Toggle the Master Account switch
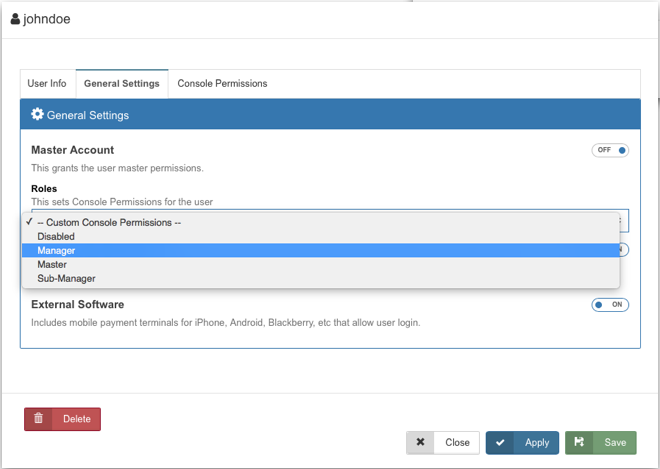This screenshot has width=660, height=469. pyautogui.click(x=610, y=150)
